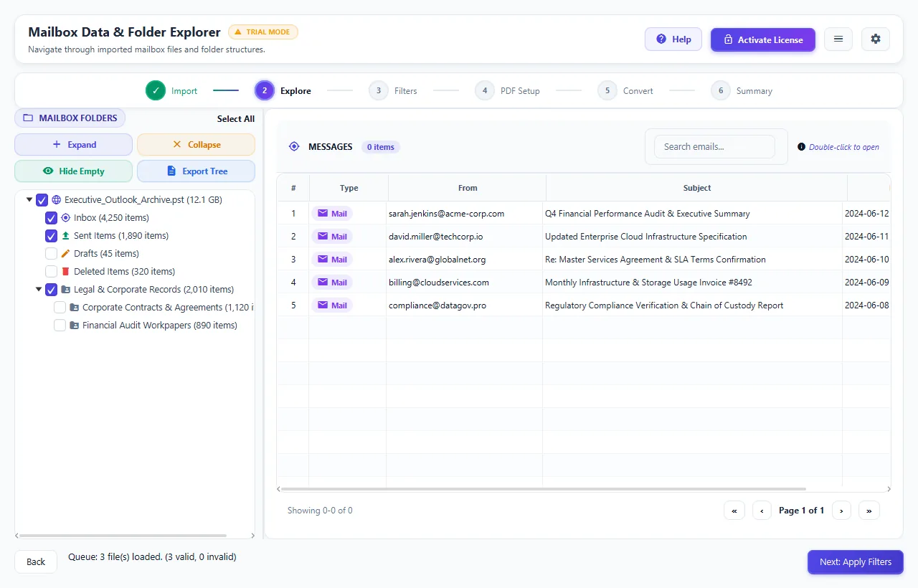Toggle Hide Empty folders button
Image resolution: width=918 pixels, height=588 pixels.
tap(74, 171)
